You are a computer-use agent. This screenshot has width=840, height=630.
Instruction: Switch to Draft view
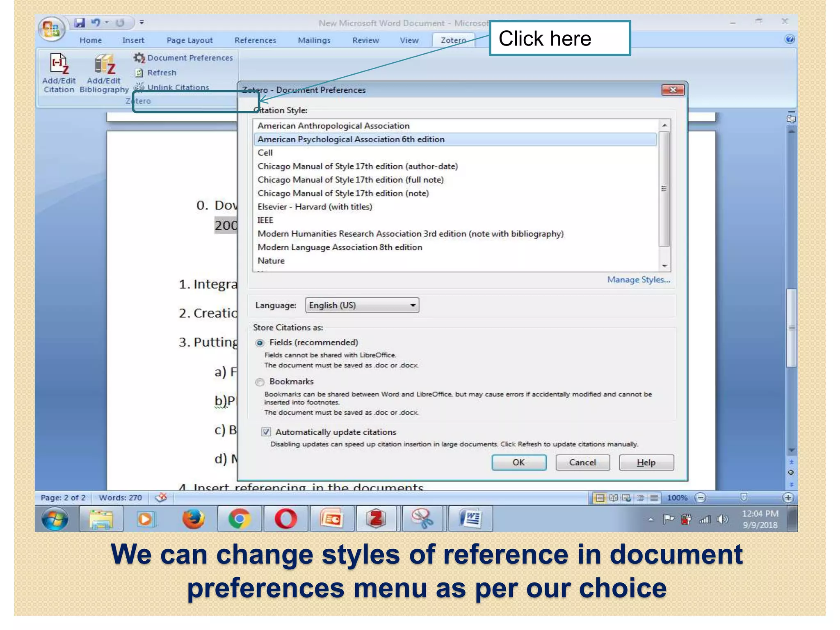tap(654, 498)
